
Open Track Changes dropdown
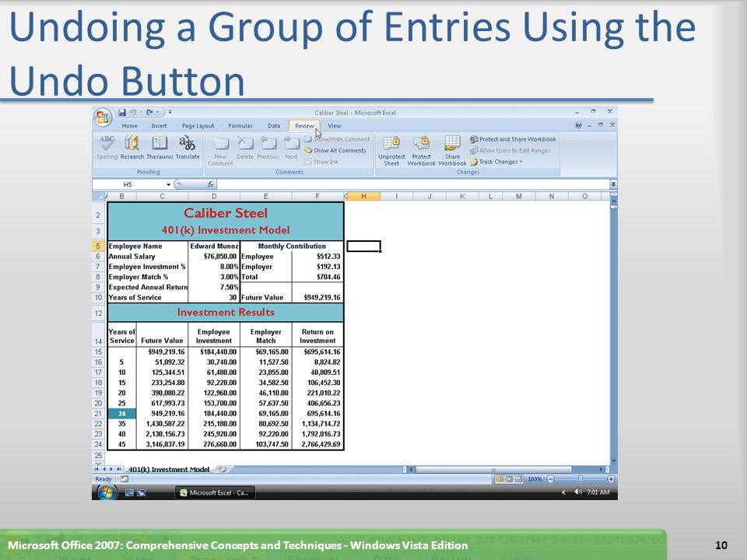point(496,162)
